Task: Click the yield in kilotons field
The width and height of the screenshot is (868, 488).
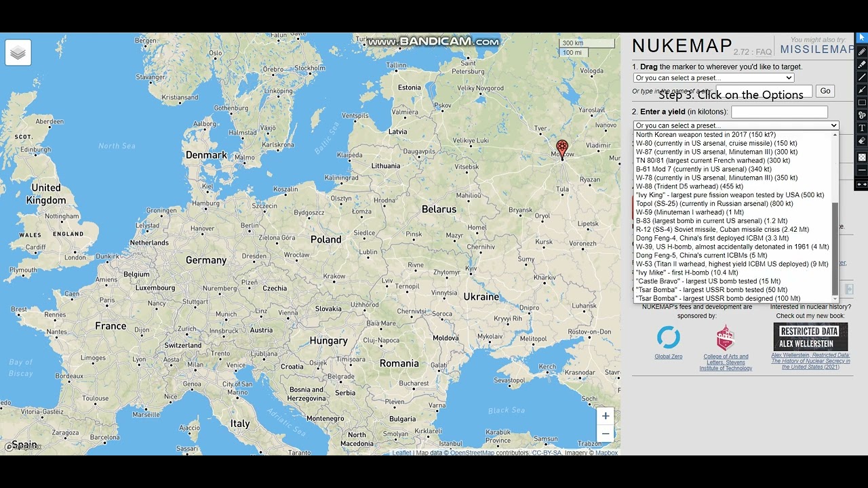Action: (779, 112)
